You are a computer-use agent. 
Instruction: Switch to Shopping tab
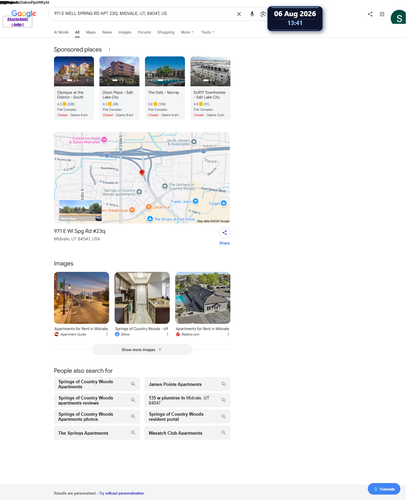[166, 32]
